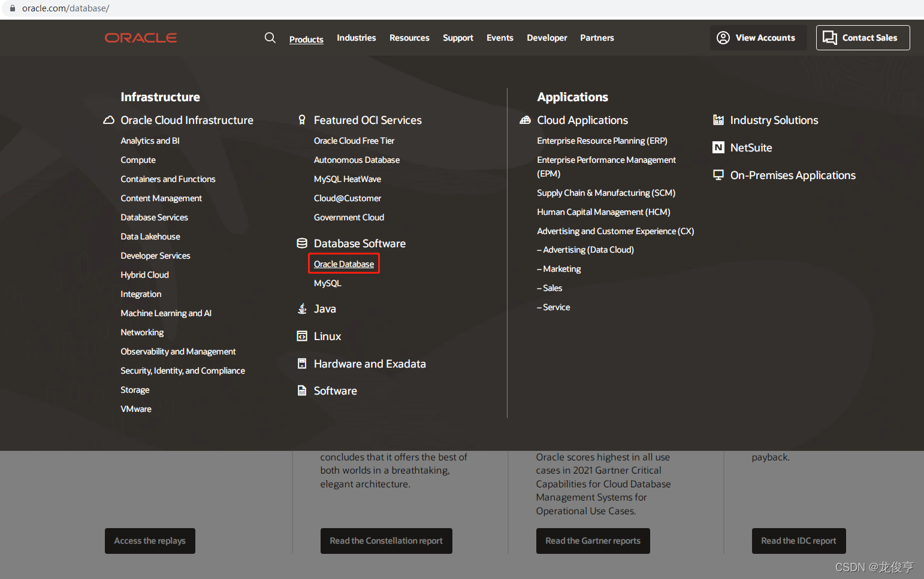
Task: Click the Industry Solutions factory icon
Action: tap(718, 120)
